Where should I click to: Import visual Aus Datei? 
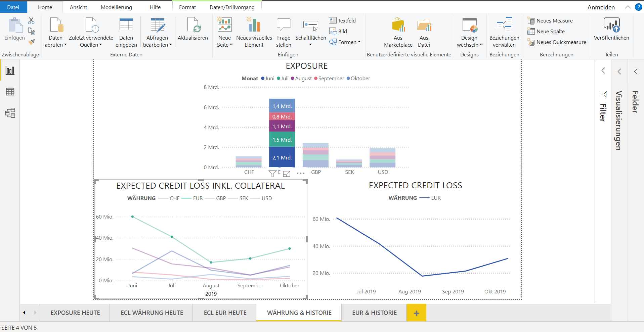click(424, 33)
